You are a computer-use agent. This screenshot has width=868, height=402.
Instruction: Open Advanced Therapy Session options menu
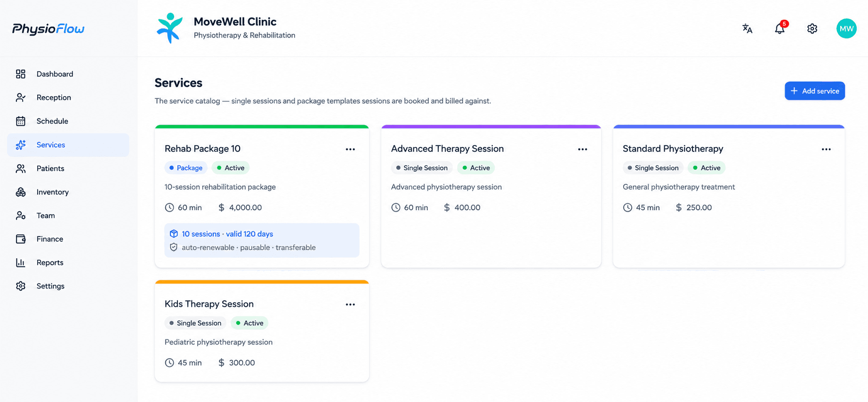click(582, 149)
